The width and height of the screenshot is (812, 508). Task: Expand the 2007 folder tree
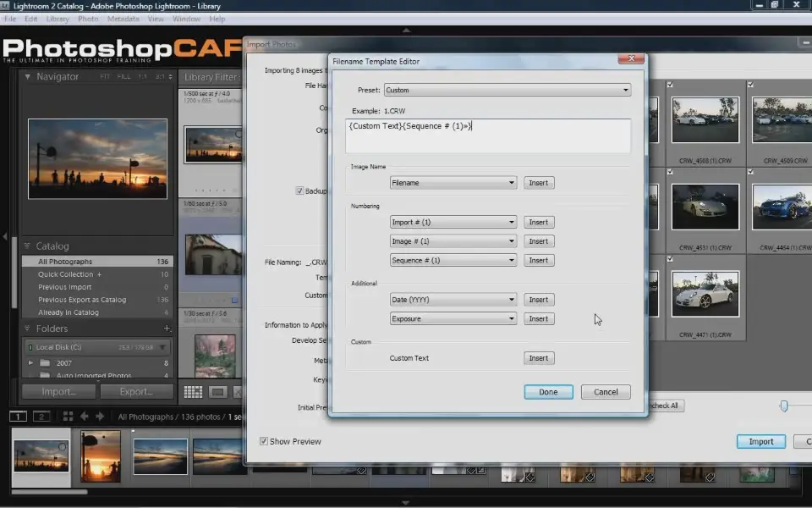30,363
